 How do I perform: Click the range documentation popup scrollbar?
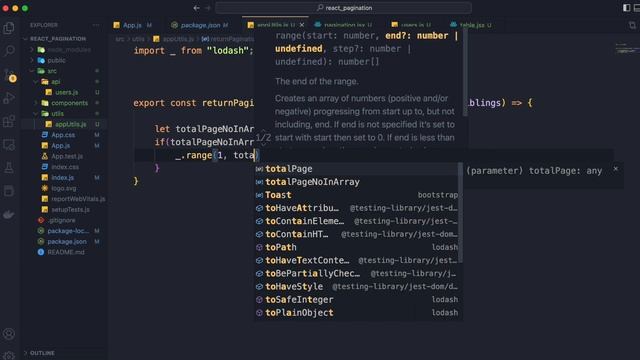[465, 73]
